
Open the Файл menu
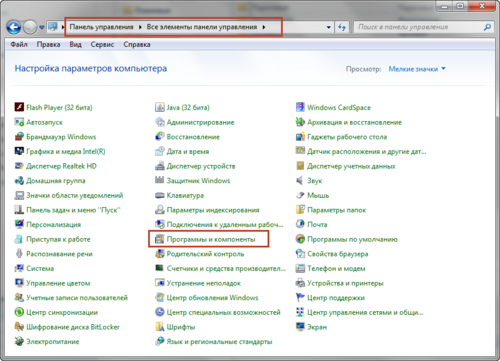[x=19, y=44]
